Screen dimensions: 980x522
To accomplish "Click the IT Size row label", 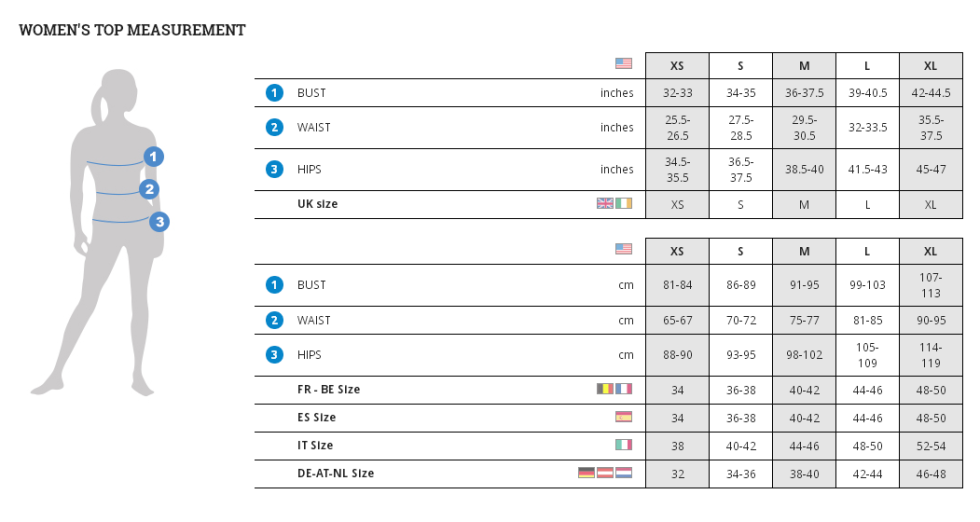I will tap(315, 445).
